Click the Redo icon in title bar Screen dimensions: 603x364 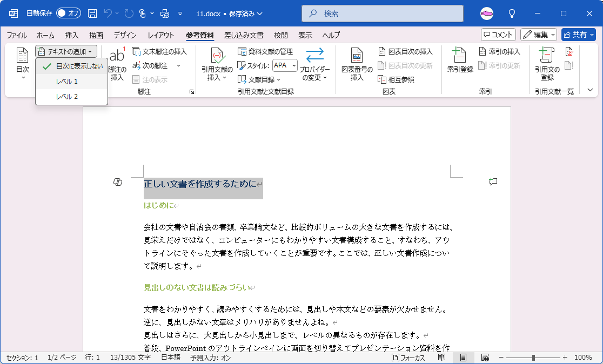(129, 14)
